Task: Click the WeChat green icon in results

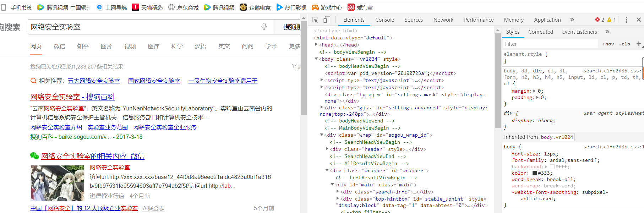Action: [34, 155]
